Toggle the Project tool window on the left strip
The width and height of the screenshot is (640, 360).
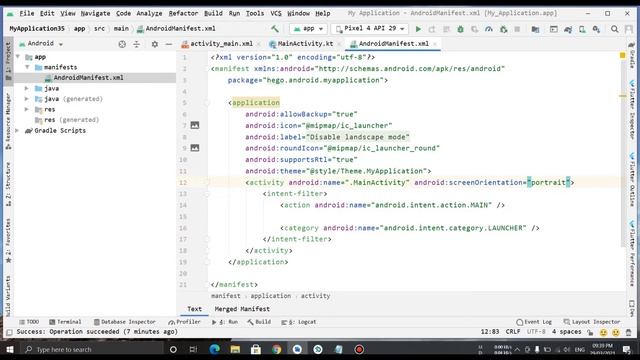(8, 61)
